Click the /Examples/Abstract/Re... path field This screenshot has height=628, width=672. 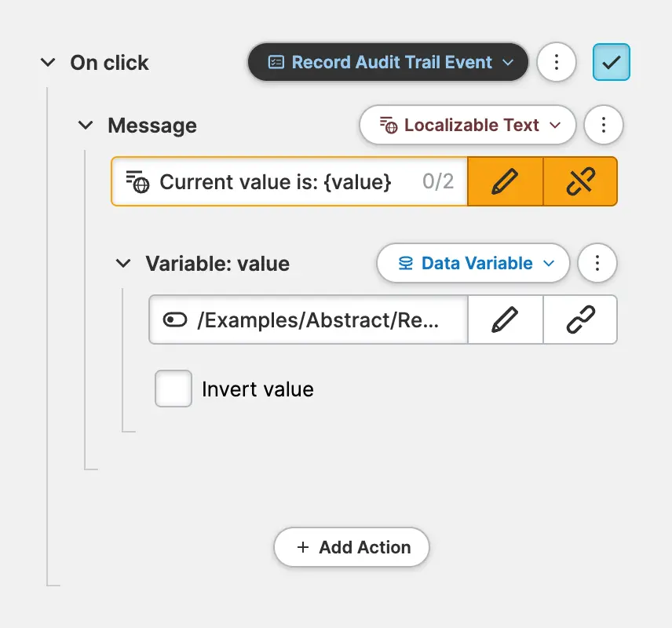click(318, 319)
